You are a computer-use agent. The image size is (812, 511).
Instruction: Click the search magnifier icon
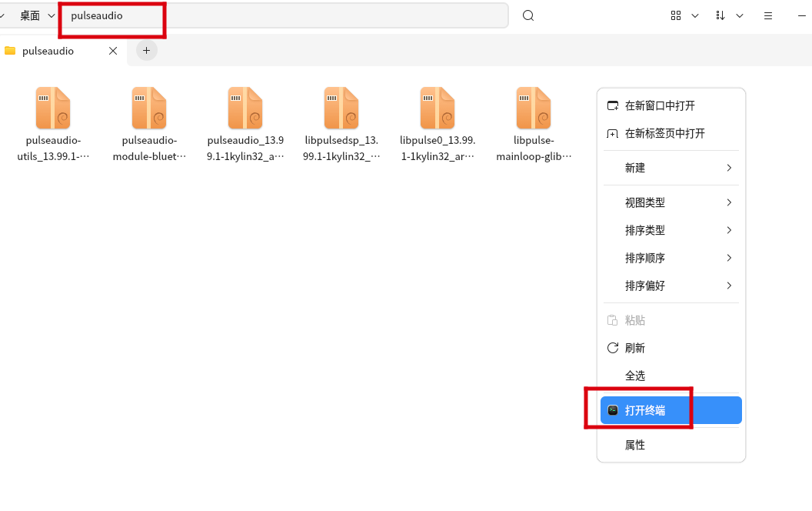pos(527,15)
